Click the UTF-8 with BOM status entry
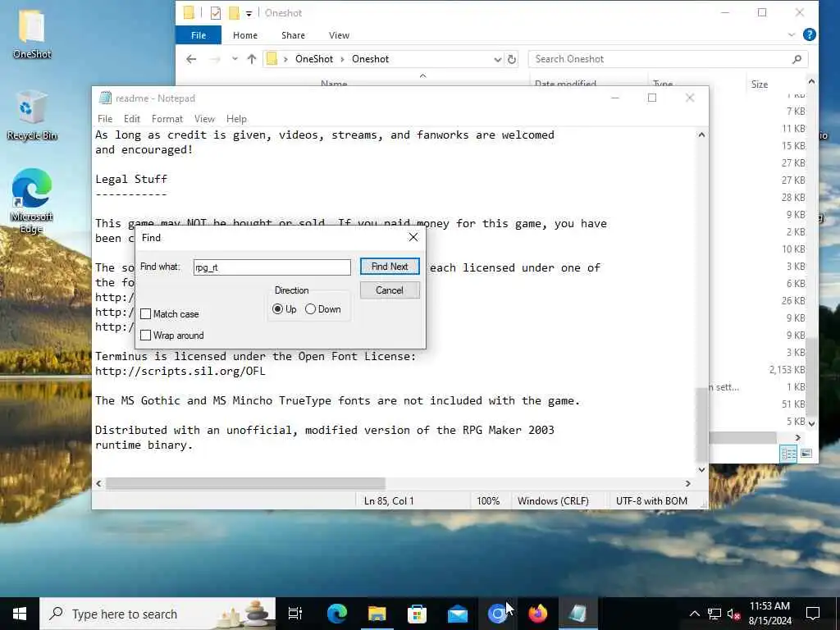This screenshot has height=630, width=840. [x=651, y=501]
